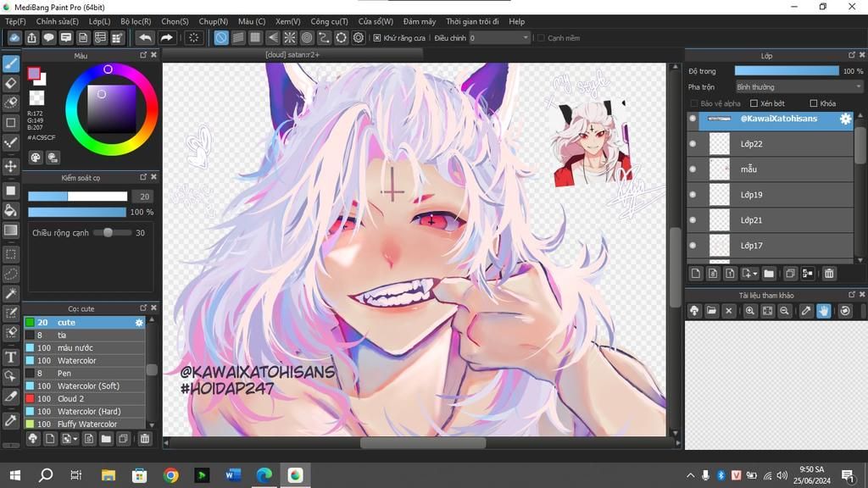The height and width of the screenshot is (488, 868).
Task: Open the Bộ lọc(R) menu
Action: [x=136, y=21]
